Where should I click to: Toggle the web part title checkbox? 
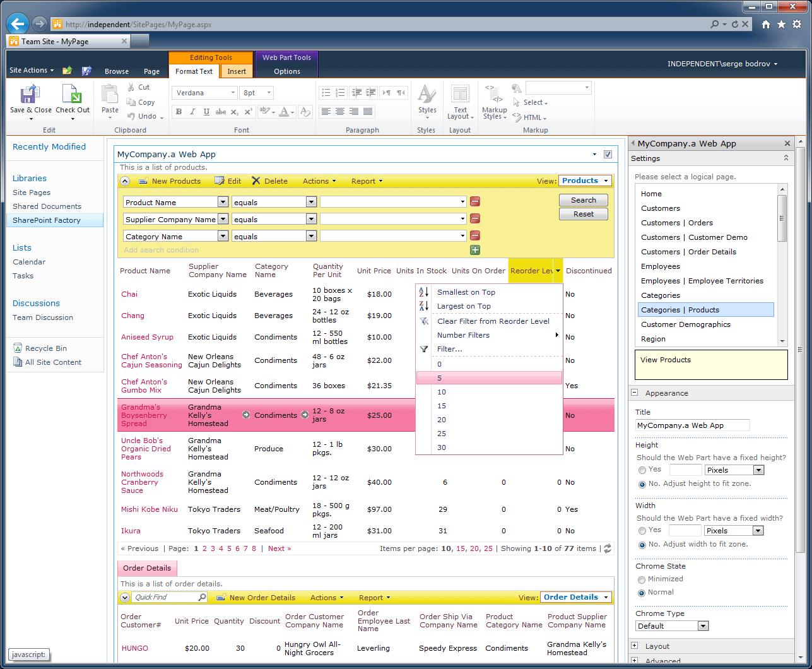(x=608, y=155)
